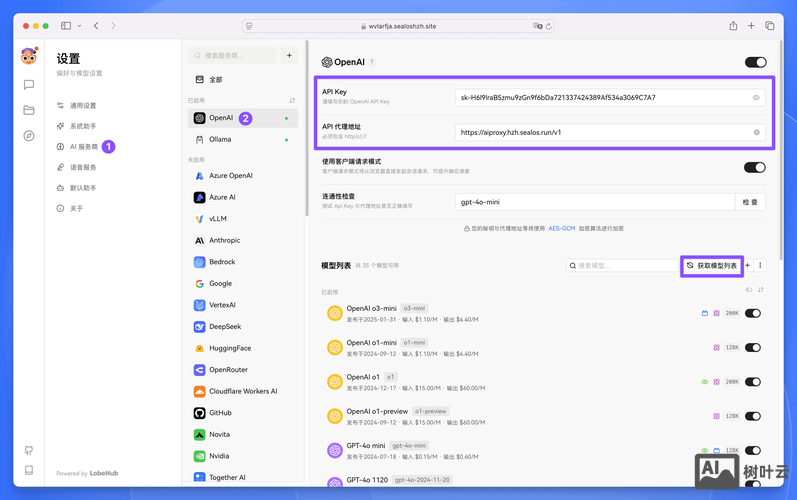797x500 pixels.
Task: Toggle the OpenAI o1 model switch
Action: tap(753, 382)
